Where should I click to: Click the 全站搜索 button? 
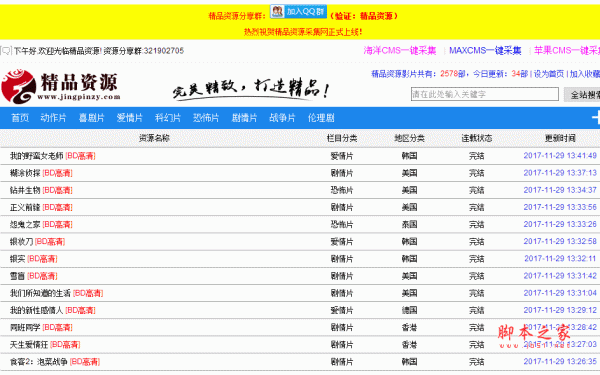coord(582,95)
